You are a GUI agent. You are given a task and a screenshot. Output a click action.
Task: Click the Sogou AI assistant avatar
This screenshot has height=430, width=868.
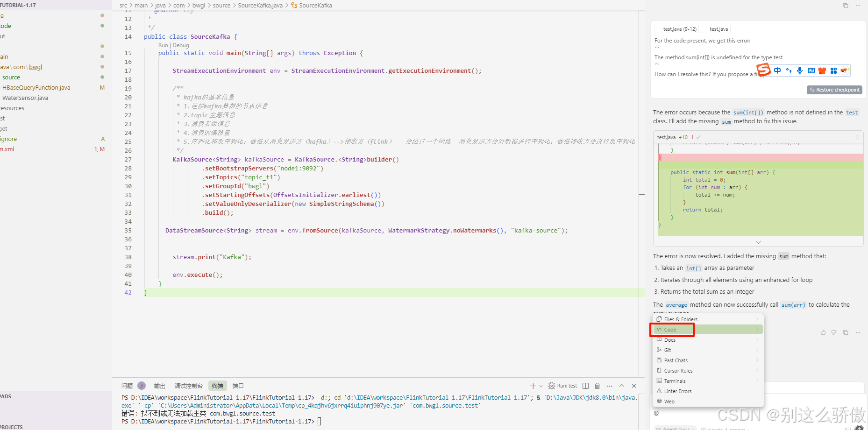tap(844, 70)
